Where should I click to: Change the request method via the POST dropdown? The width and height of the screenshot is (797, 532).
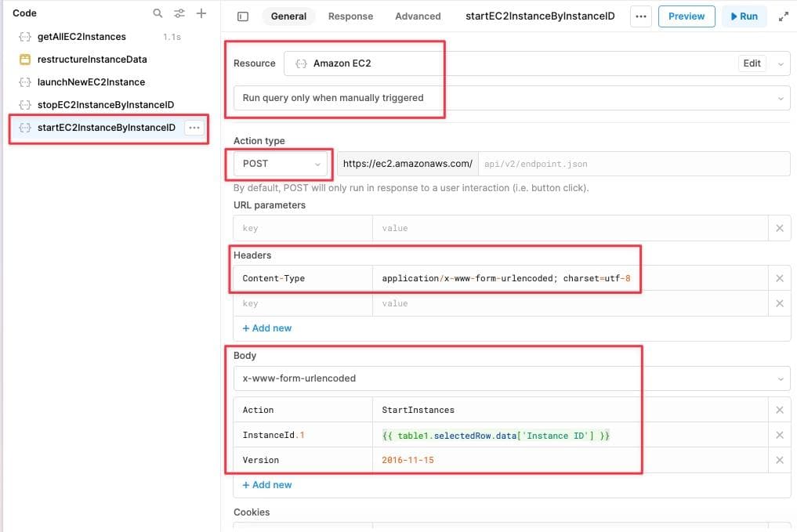(278, 164)
